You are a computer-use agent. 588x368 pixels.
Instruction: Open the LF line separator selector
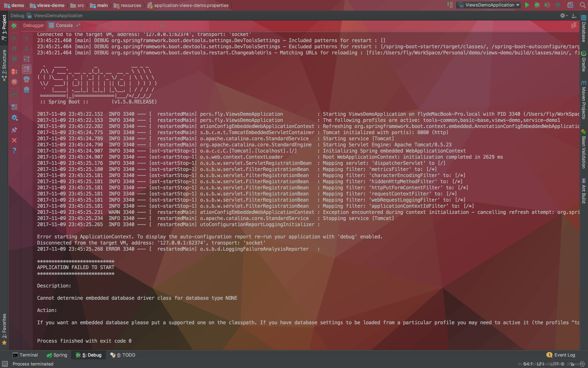tap(540, 364)
